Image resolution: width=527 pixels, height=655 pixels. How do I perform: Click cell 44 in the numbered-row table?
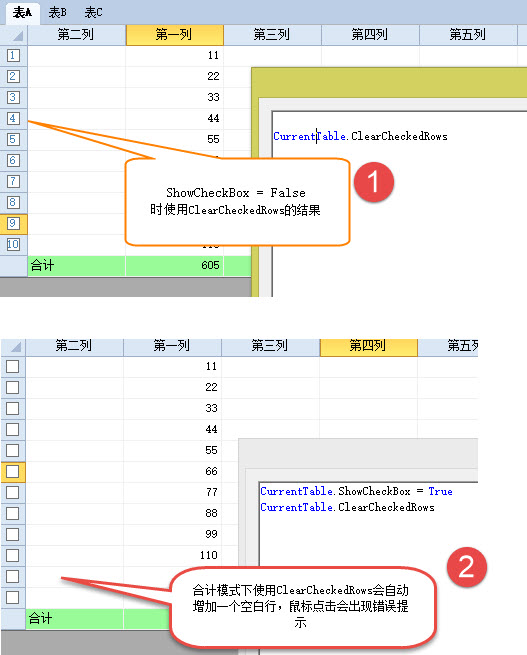pyautogui.click(x=175, y=119)
